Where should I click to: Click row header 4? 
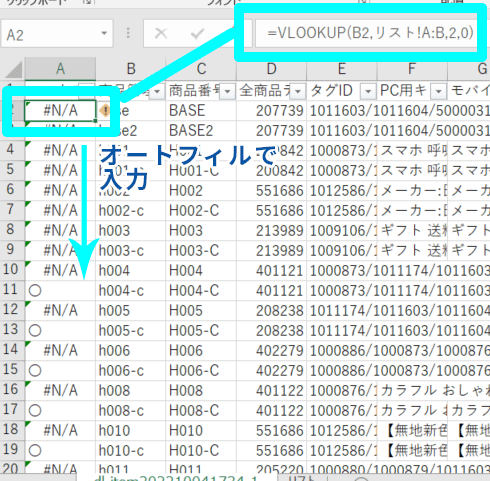pyautogui.click(x=12, y=151)
